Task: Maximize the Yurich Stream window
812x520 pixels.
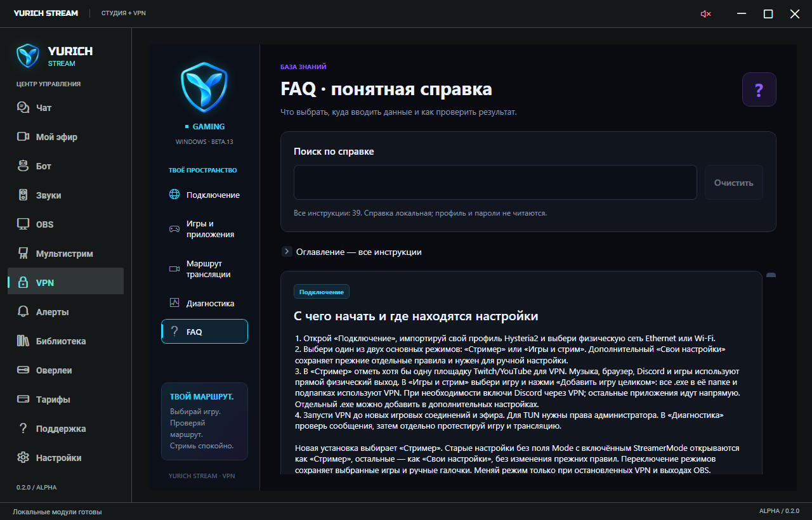Action: pos(768,14)
